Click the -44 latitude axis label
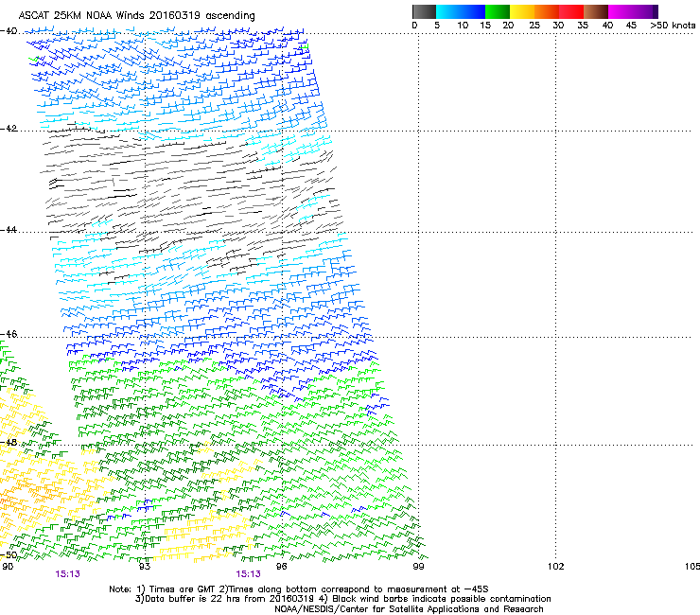This screenshot has height=615, width=700. pos(9,230)
